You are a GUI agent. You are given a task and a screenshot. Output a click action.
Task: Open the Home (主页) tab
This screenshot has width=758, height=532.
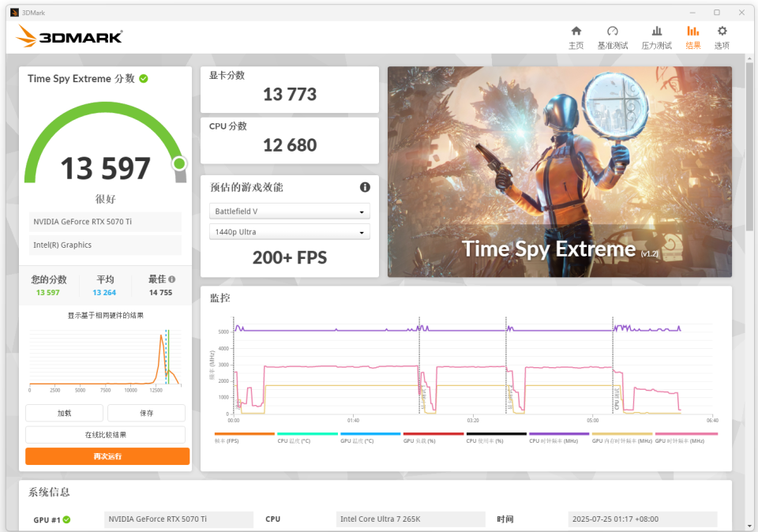[576, 38]
